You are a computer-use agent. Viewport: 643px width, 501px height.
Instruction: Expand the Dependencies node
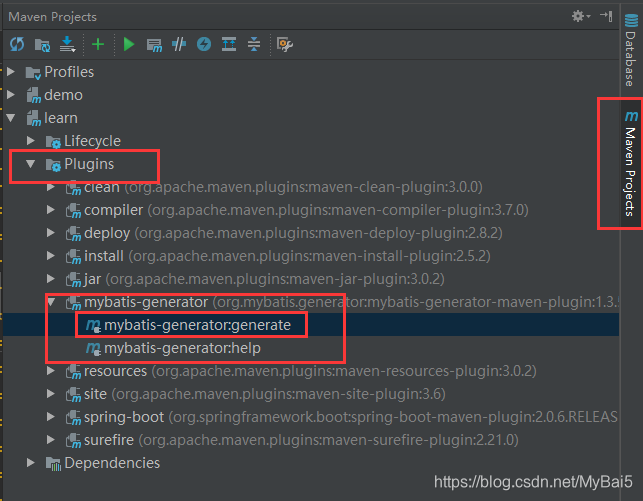31,463
